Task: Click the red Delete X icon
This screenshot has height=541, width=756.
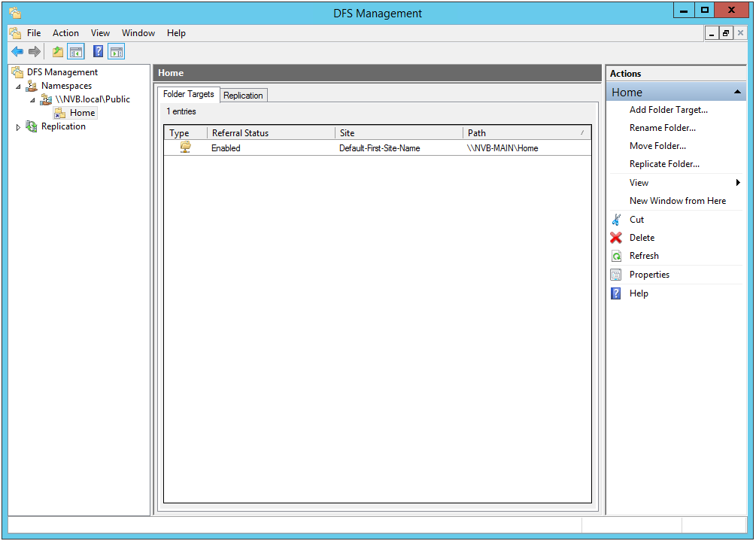Action: click(x=616, y=237)
